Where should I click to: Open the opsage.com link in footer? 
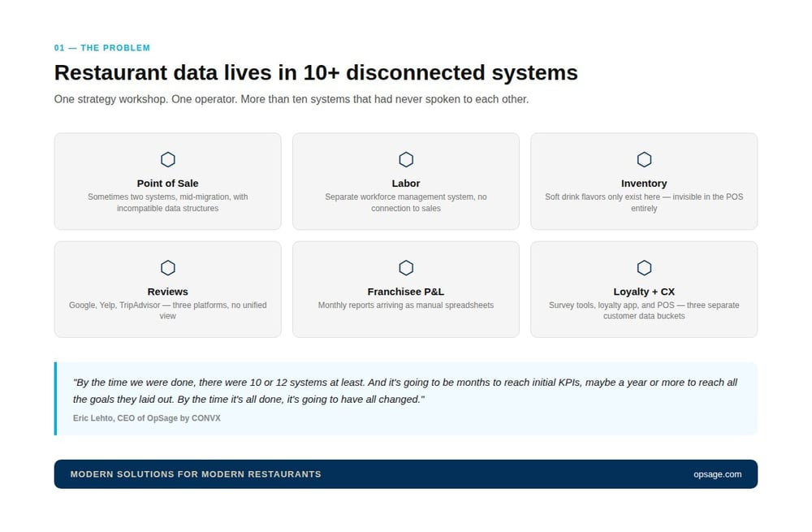pyautogui.click(x=717, y=474)
